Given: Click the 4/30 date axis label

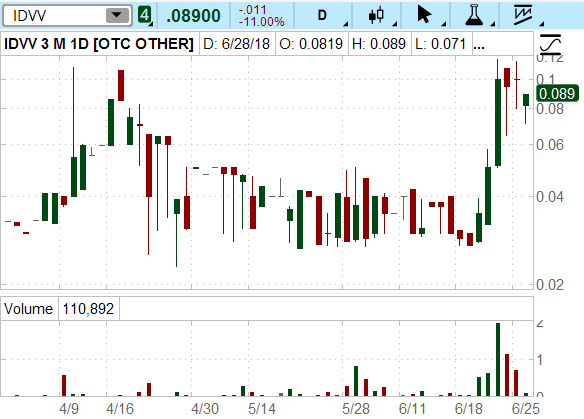Looking at the screenshot, I should pos(205,409).
